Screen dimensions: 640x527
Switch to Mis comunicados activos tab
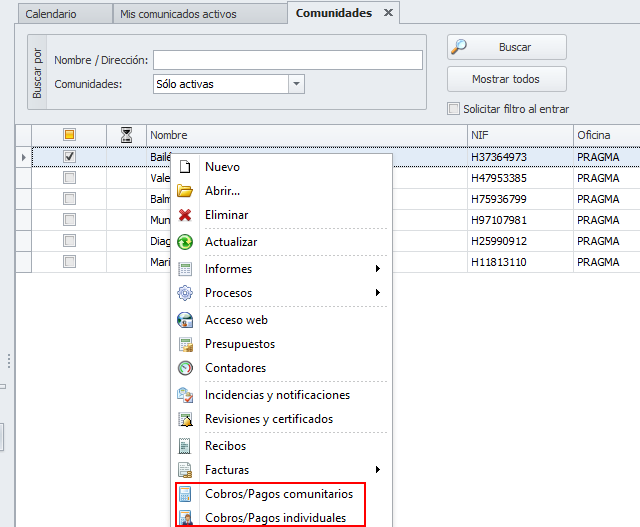pos(200,14)
